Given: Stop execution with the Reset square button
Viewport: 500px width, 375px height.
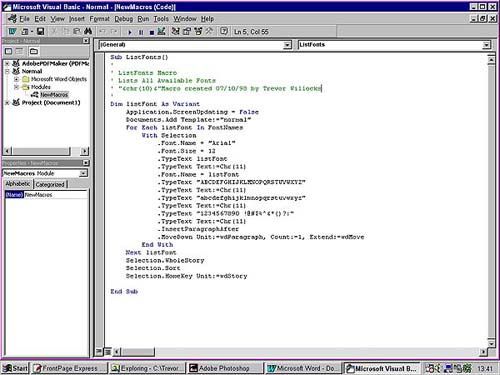Looking at the screenshot, I should pyautogui.click(x=152, y=32).
